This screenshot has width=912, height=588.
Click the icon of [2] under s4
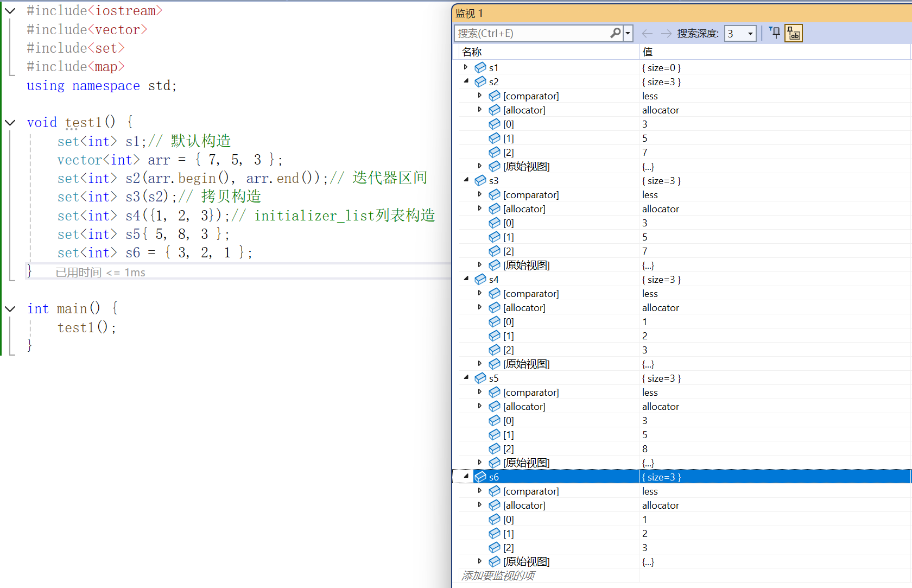tap(495, 350)
